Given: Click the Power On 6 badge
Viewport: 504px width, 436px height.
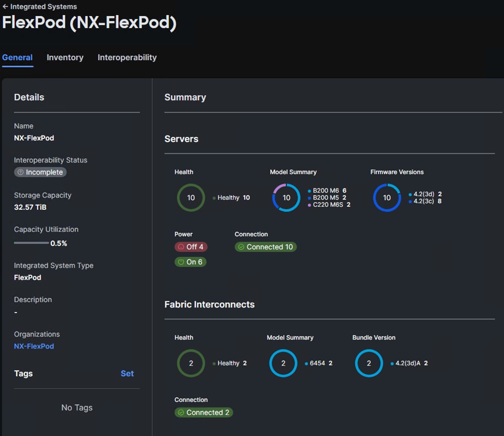Looking at the screenshot, I should point(191,262).
